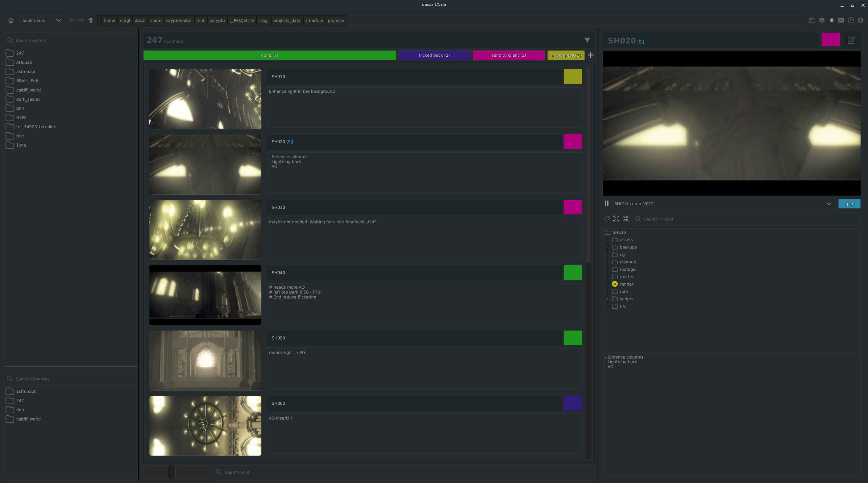Click the triangle dropdown next to the 247 header

[x=587, y=40]
